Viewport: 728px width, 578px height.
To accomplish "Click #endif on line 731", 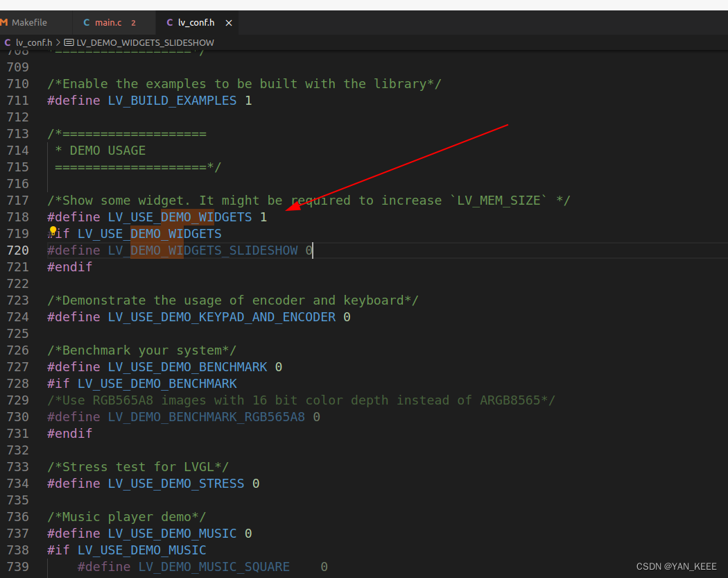I will pos(69,434).
